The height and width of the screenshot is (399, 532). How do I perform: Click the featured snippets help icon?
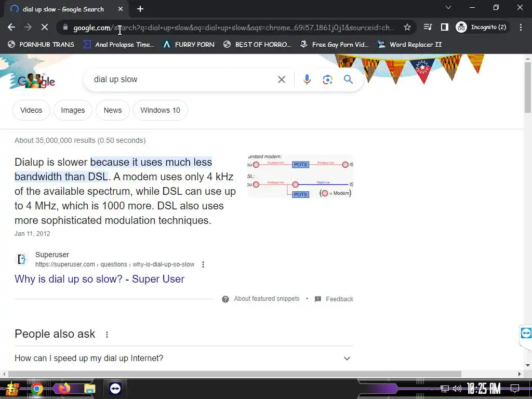(x=225, y=299)
